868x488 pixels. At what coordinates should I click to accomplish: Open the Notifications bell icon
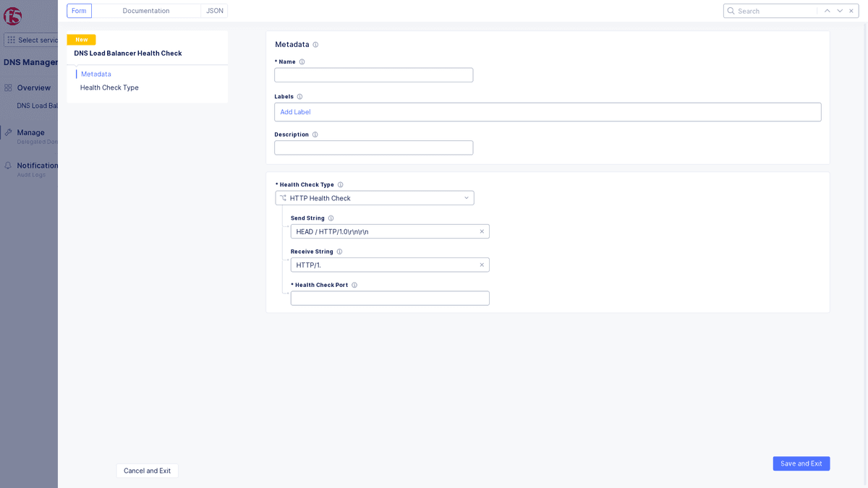click(9, 165)
